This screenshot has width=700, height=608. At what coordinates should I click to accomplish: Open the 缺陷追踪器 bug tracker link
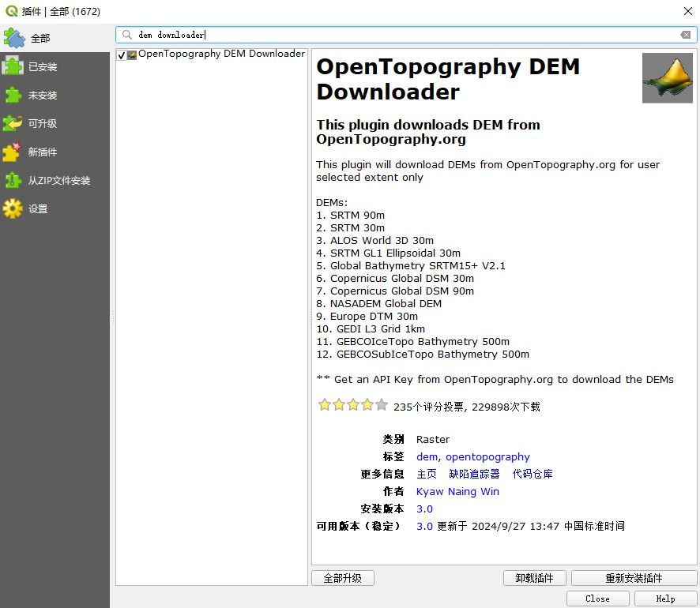point(475,474)
